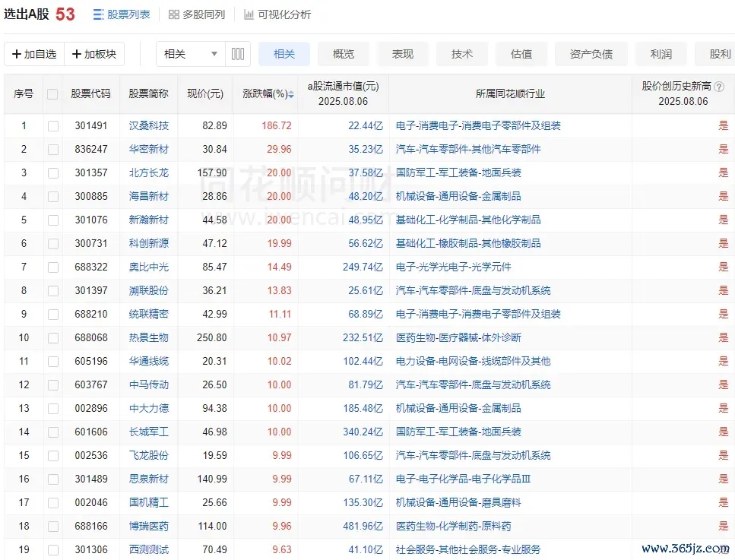
Task: Open the 相关 dropdown selector
Action: click(x=191, y=54)
